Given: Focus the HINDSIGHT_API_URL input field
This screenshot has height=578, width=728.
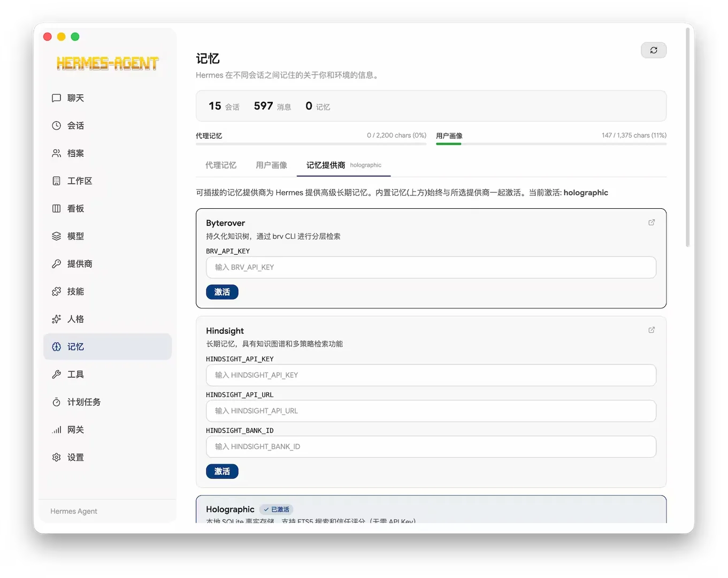Looking at the screenshot, I should [x=431, y=411].
